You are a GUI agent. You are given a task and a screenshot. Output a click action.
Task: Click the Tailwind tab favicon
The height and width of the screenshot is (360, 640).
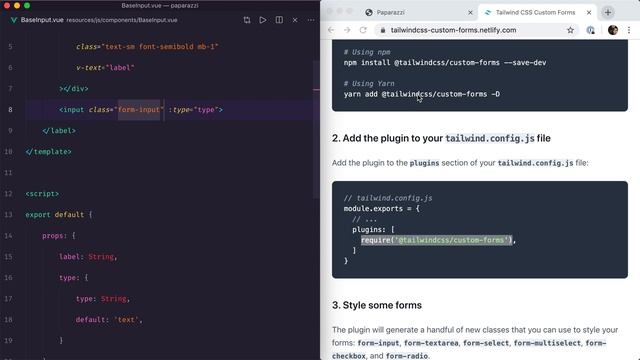click(488, 13)
